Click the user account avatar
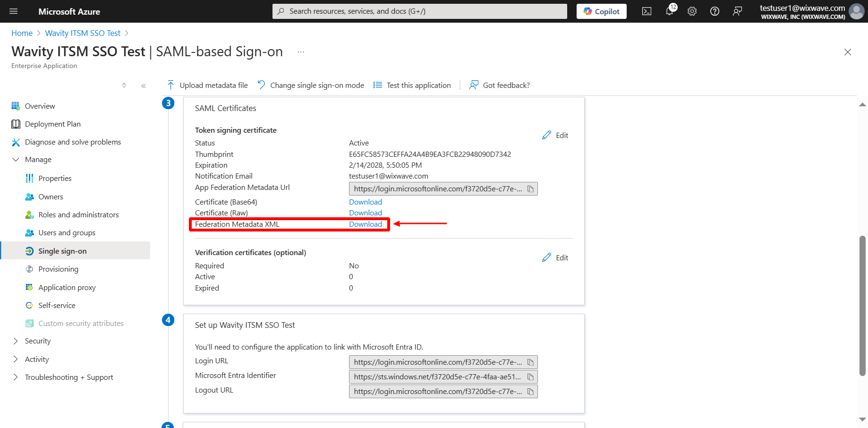The image size is (868, 428). click(x=856, y=11)
